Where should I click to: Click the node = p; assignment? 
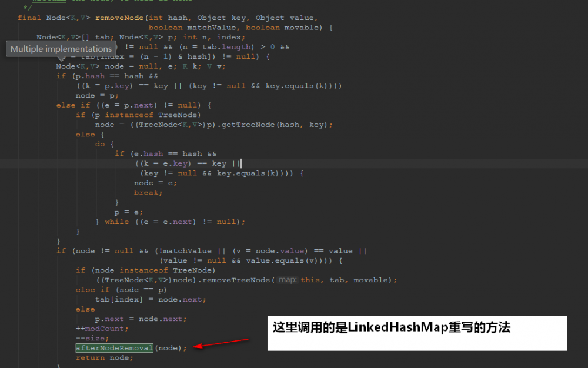(97, 96)
